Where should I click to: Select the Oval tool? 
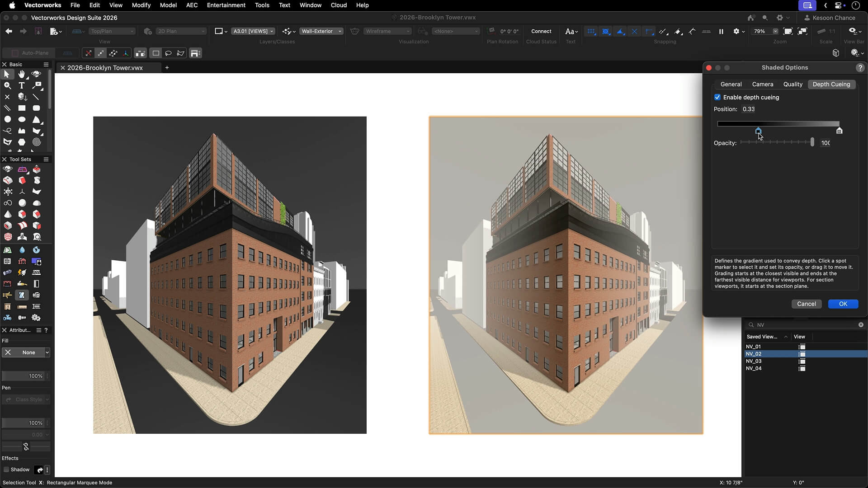(22, 119)
